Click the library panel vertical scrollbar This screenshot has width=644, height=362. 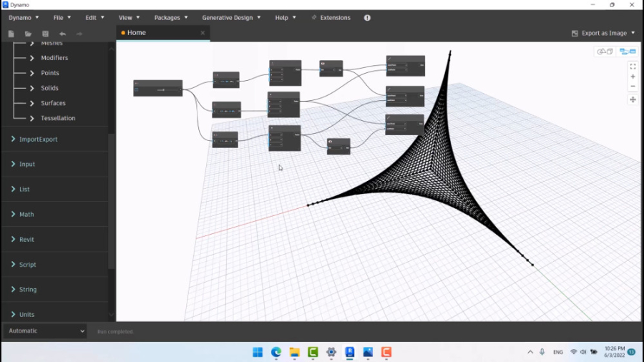click(112, 201)
